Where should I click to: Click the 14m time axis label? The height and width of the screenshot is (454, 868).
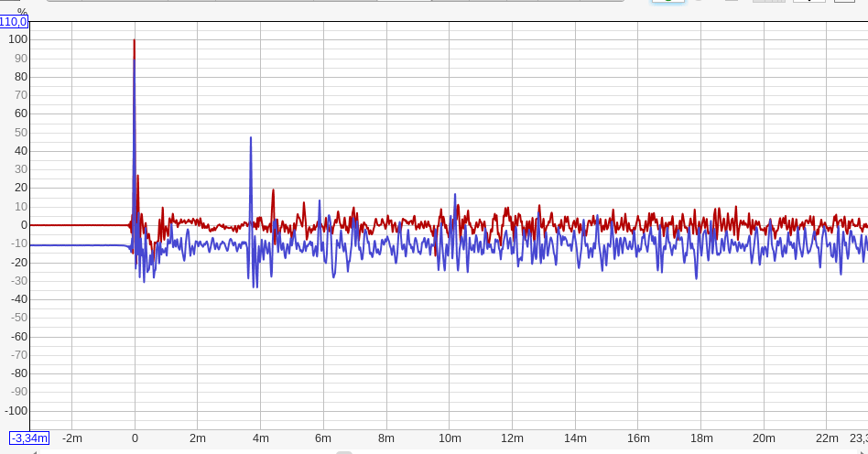575,438
